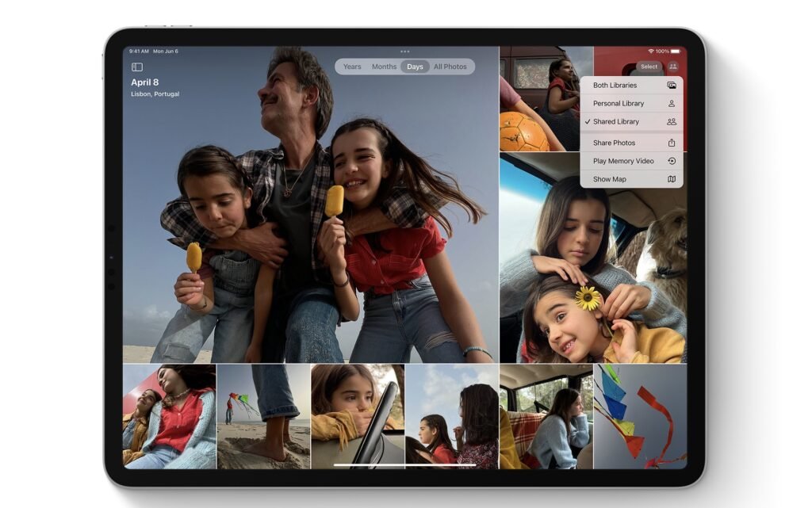Open the shared library people icon

672,67
